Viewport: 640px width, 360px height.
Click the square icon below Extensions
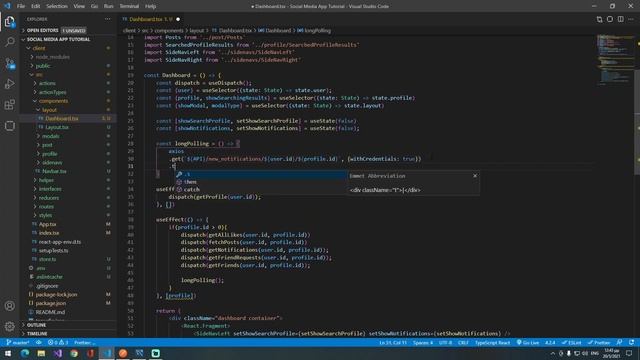point(9,126)
